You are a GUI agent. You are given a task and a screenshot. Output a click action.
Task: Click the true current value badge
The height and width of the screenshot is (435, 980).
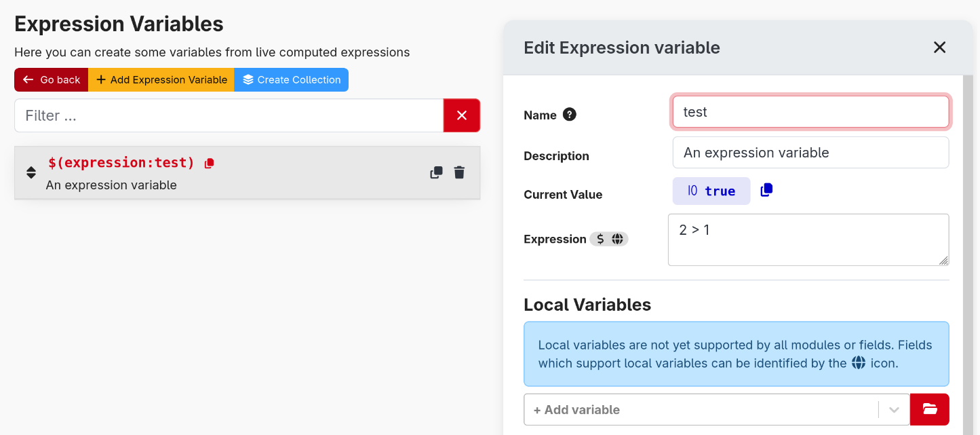click(711, 191)
